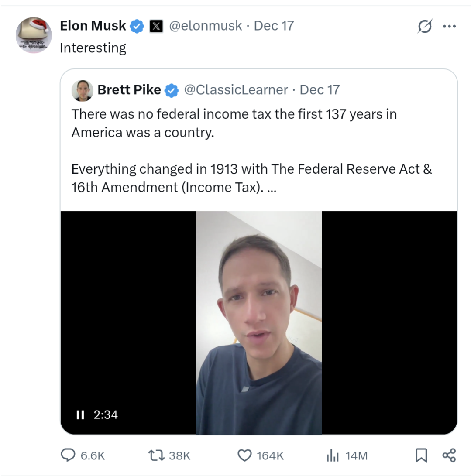The width and height of the screenshot is (471, 476).
Task: Open the three-dot more options menu
Action: [x=449, y=27]
